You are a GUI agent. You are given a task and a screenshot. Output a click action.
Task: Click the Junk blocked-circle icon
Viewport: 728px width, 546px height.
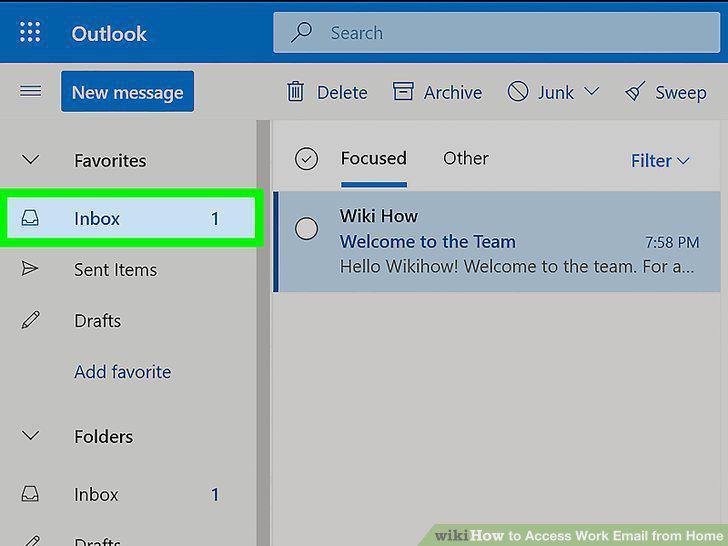518,91
